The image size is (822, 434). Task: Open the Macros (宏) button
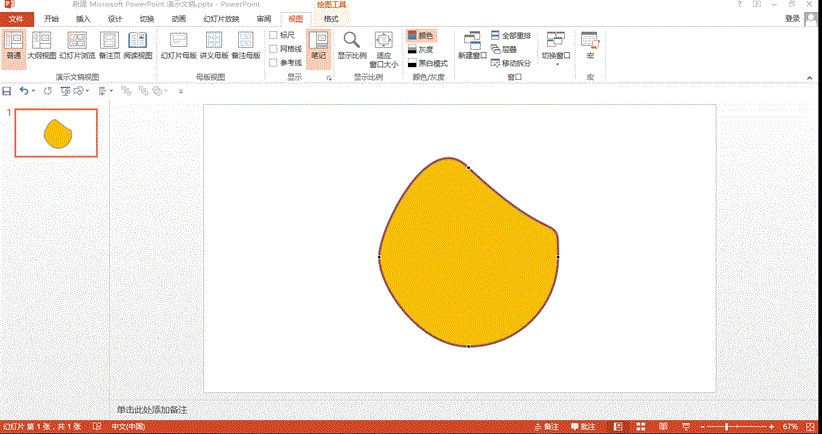590,45
